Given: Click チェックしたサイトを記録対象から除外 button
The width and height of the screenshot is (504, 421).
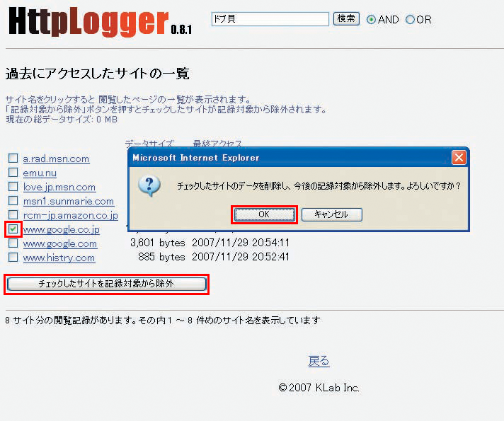Looking at the screenshot, I should point(106,284).
